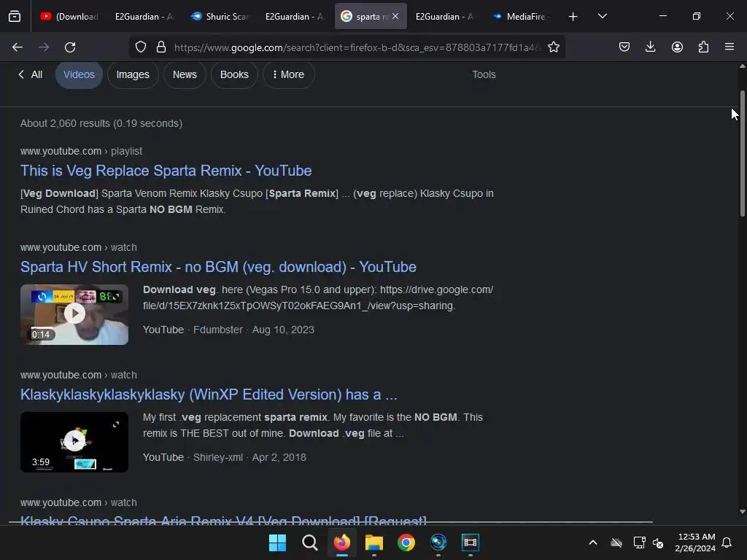Go back to previous page

[x=18, y=47]
